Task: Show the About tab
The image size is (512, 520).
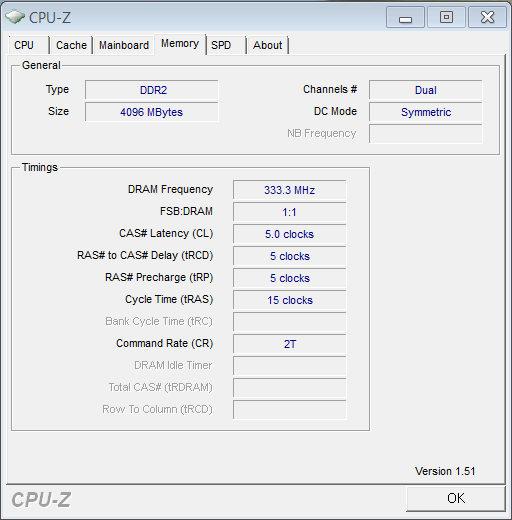Action: pyautogui.click(x=268, y=45)
